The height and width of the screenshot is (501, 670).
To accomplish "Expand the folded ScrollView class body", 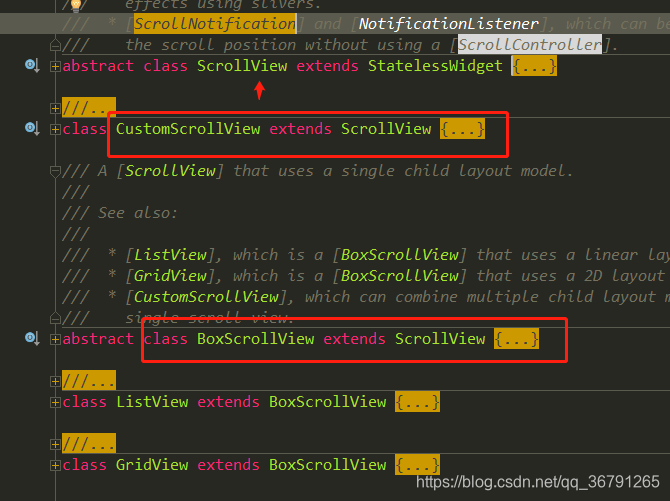I will pos(55,66).
